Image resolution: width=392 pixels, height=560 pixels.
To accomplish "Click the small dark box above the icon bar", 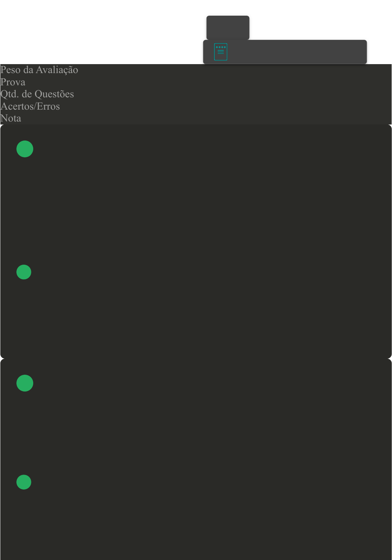I will [228, 28].
